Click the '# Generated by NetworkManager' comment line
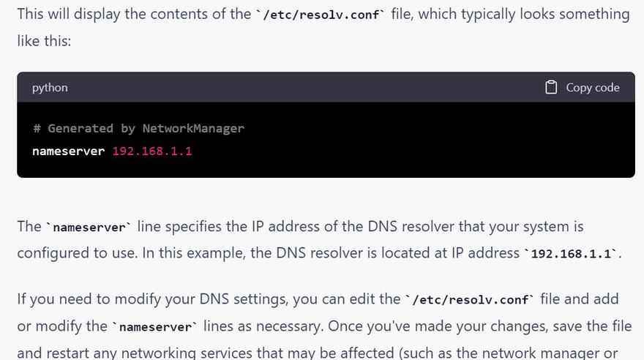 (138, 129)
